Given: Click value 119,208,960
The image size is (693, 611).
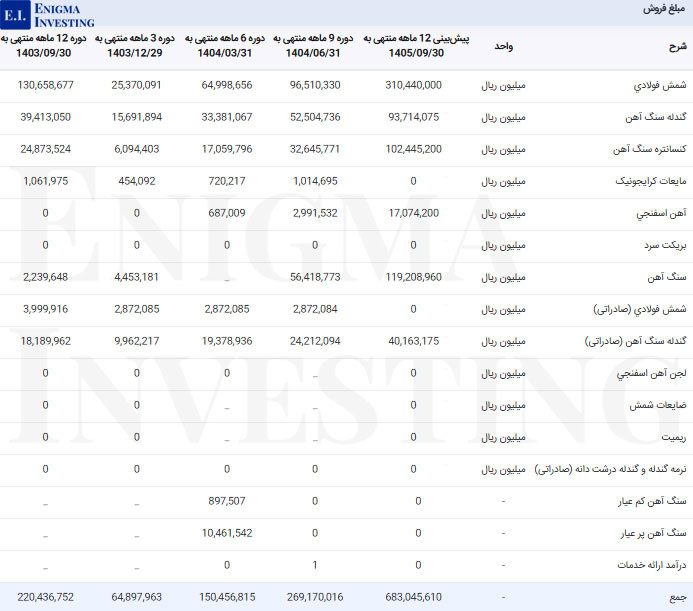Looking at the screenshot, I should 413,277.
